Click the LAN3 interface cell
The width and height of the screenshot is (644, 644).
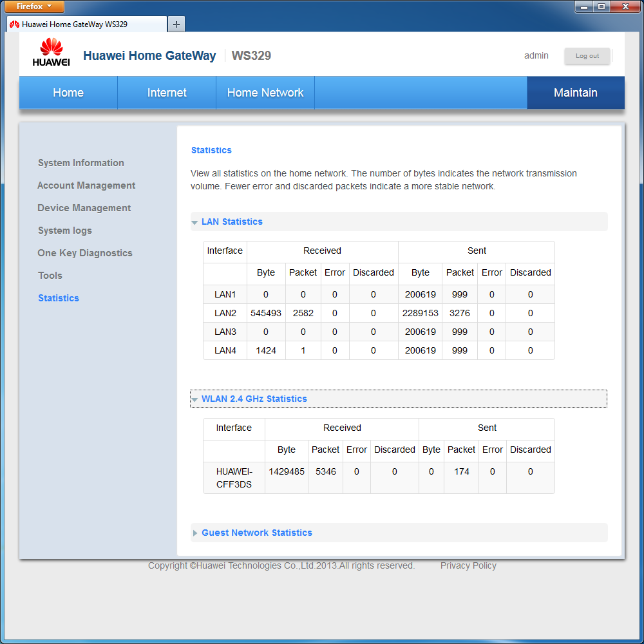coord(225,332)
